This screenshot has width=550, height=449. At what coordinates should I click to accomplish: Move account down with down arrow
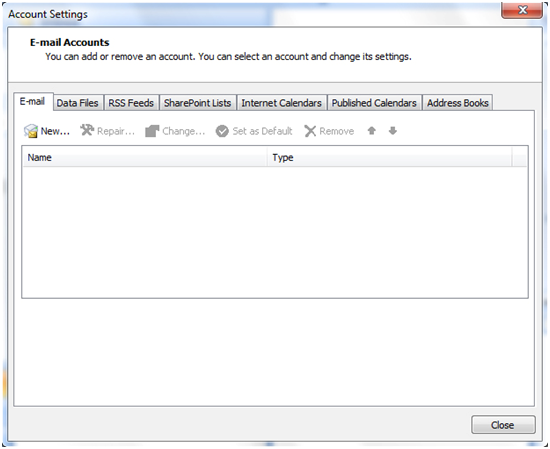point(393,131)
